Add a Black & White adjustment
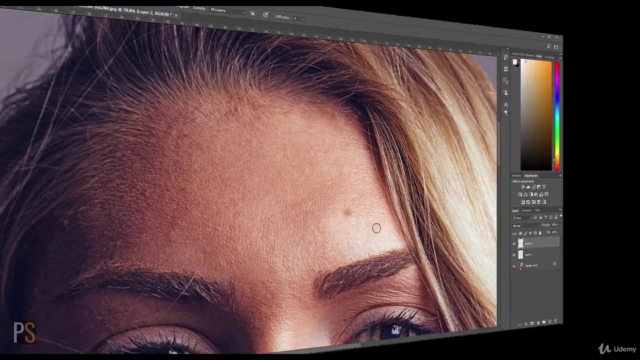 point(531,194)
